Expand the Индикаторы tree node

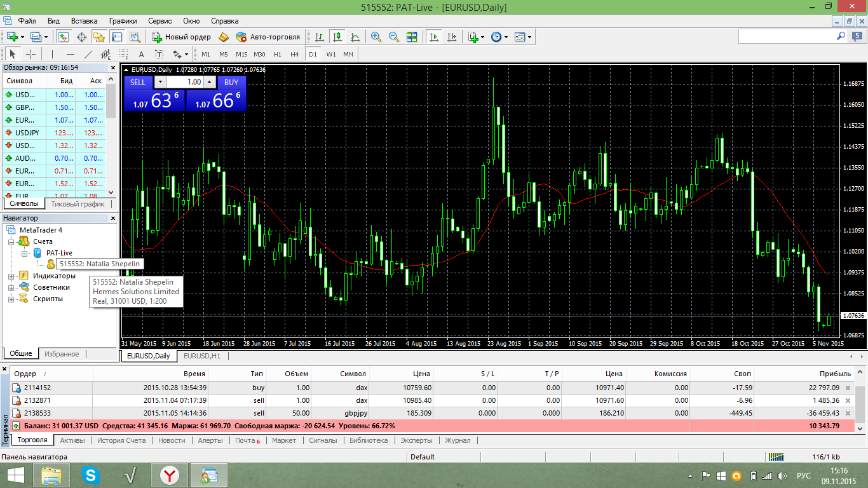(11, 276)
